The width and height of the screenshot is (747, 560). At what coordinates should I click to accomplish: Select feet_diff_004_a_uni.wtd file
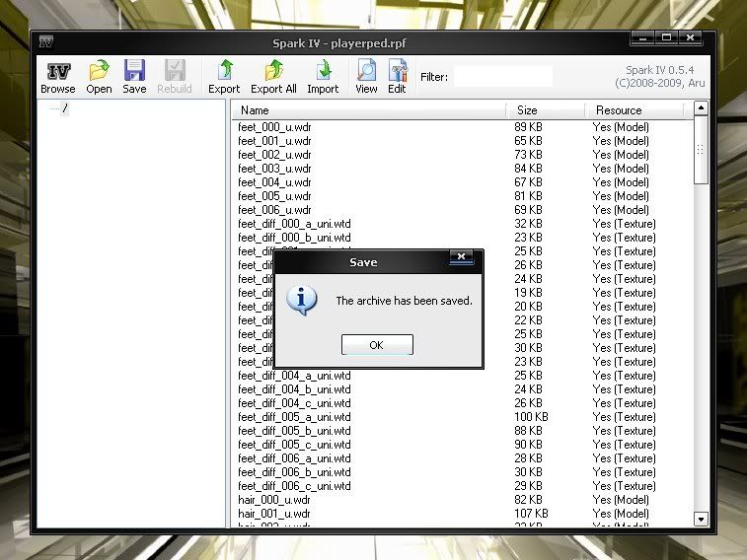[294, 376]
